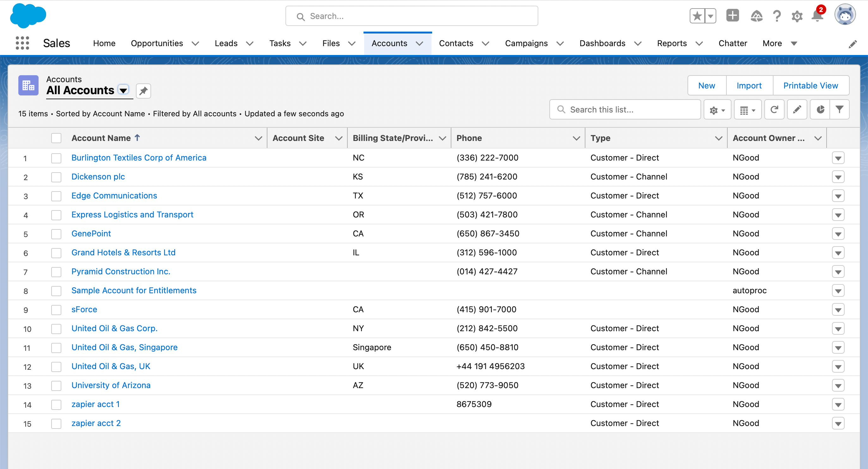Check the sForce row checkbox
Viewport: 868px width, 469px height.
(56, 310)
